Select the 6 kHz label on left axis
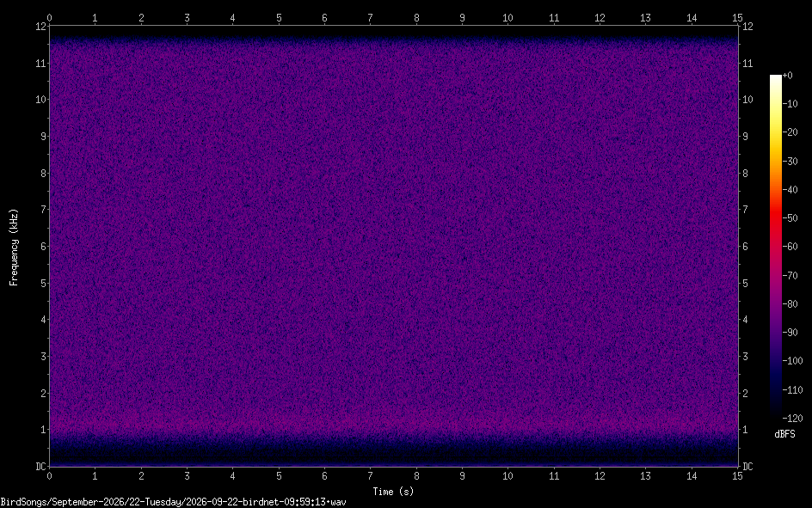Viewport: 812px width, 508px height. [x=44, y=246]
